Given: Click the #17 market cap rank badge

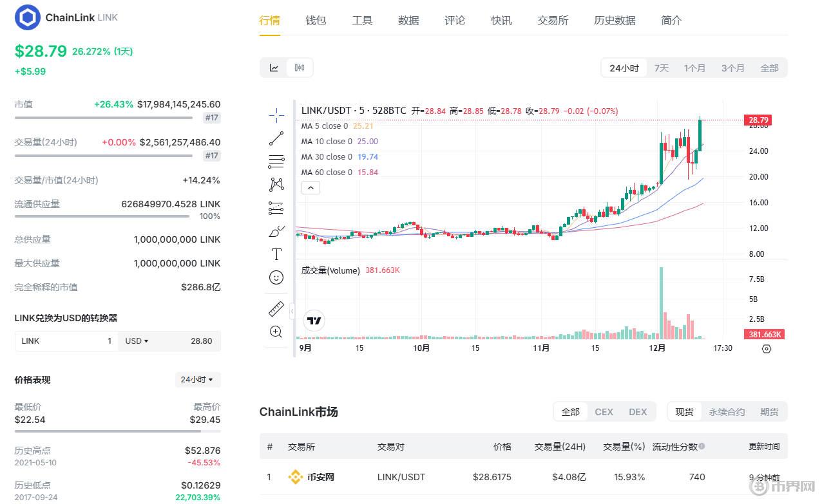Looking at the screenshot, I should [x=212, y=118].
